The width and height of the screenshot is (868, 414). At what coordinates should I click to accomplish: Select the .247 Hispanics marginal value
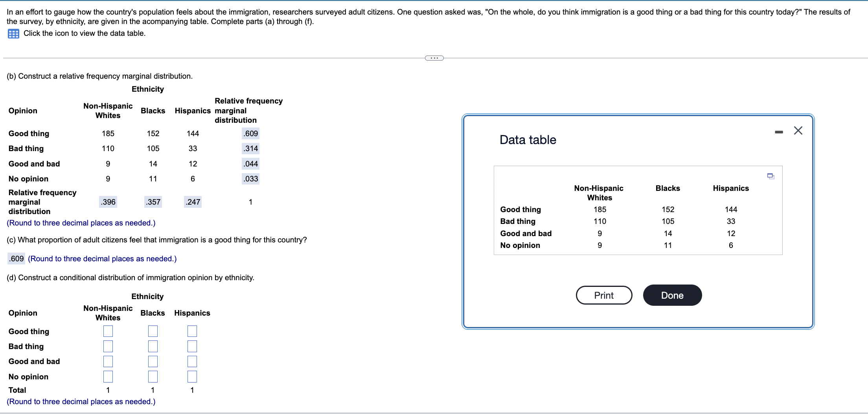(192, 201)
